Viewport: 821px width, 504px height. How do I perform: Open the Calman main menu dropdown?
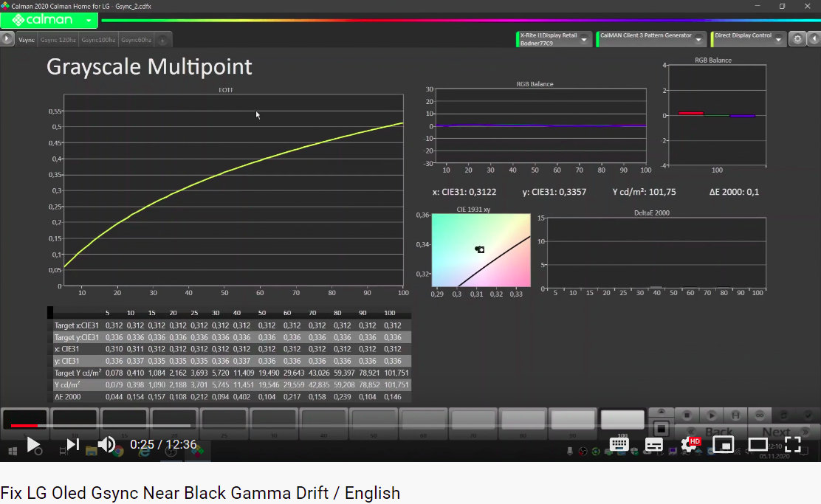(89, 21)
